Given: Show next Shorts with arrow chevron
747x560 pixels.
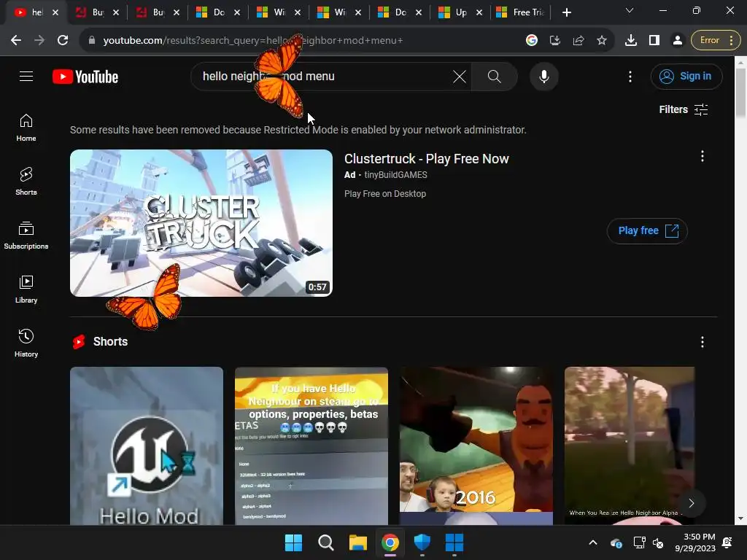Looking at the screenshot, I should [x=692, y=503].
